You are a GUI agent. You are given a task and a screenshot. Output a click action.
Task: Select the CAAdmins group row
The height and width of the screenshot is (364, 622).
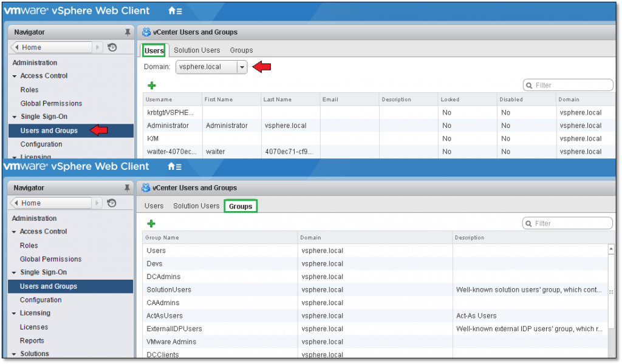[375, 303]
